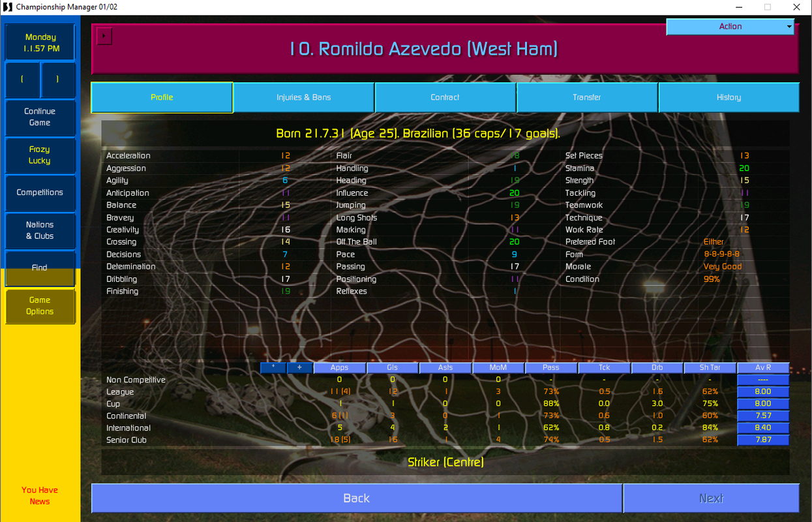Image resolution: width=812 pixels, height=522 pixels.
Task: Click the Heading attribute label
Action: [x=351, y=181]
